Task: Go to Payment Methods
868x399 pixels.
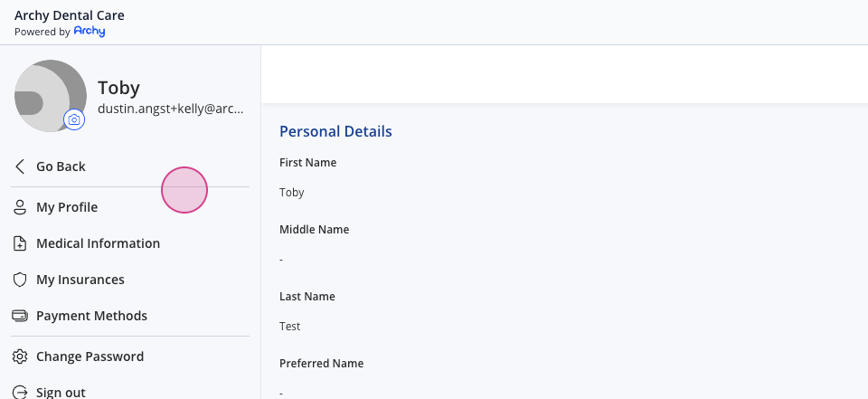Action: 130,316
